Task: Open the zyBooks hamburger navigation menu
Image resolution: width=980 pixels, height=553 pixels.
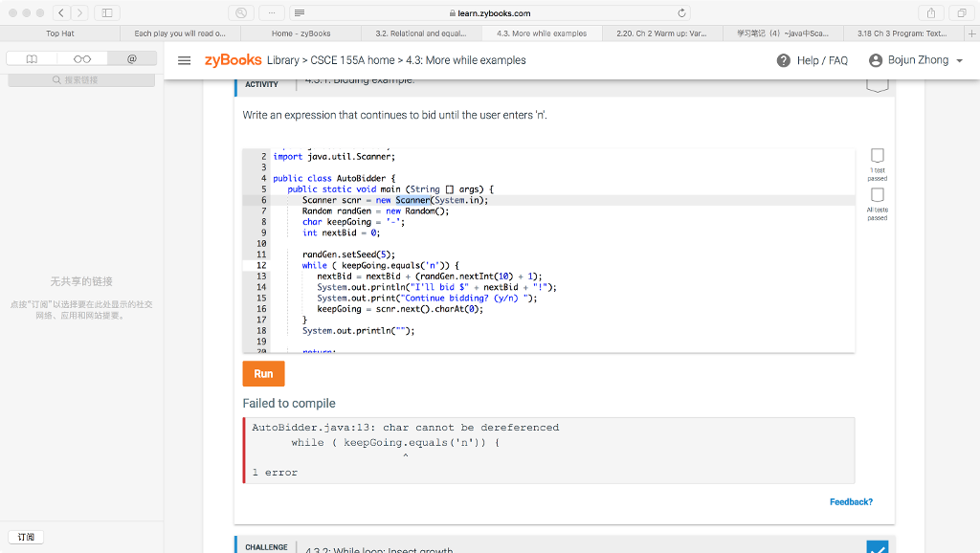Action: pos(184,59)
